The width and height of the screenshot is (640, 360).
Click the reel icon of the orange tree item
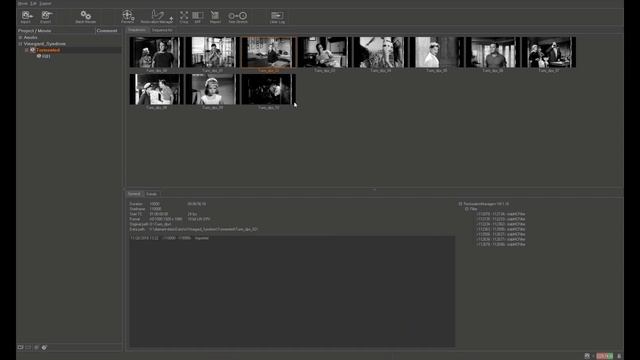(x=33, y=50)
